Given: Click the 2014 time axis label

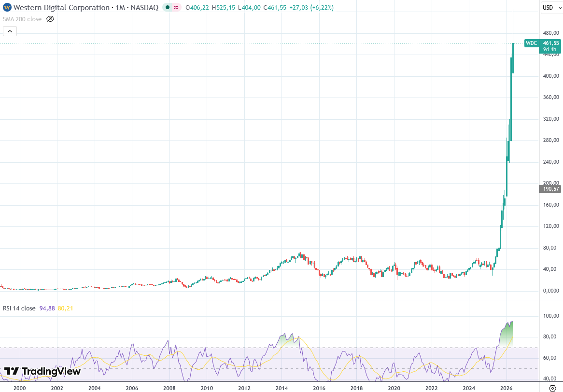Looking at the screenshot, I should 282,388.
